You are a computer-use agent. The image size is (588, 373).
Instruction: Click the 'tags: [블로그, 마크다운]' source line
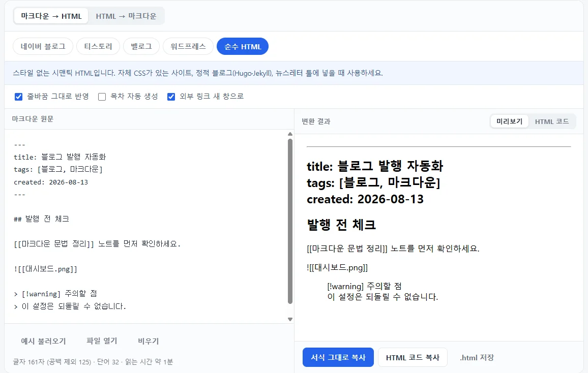point(58,169)
